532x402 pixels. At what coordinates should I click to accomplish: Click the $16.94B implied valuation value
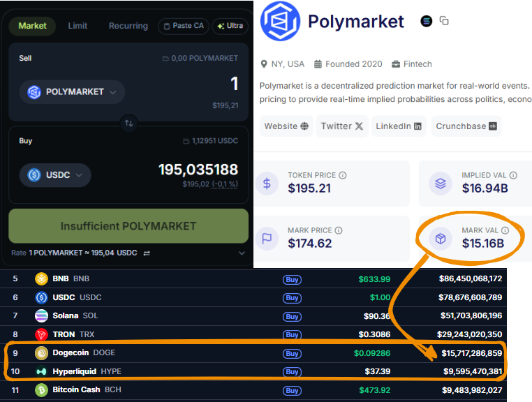pos(485,188)
